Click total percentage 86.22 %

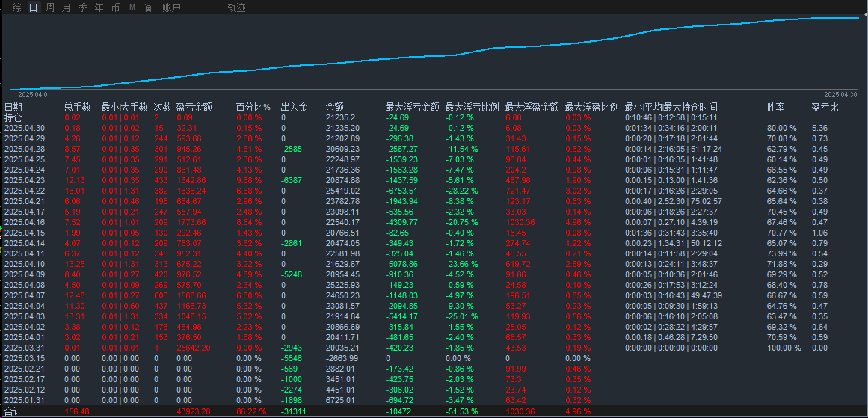pyautogui.click(x=250, y=412)
